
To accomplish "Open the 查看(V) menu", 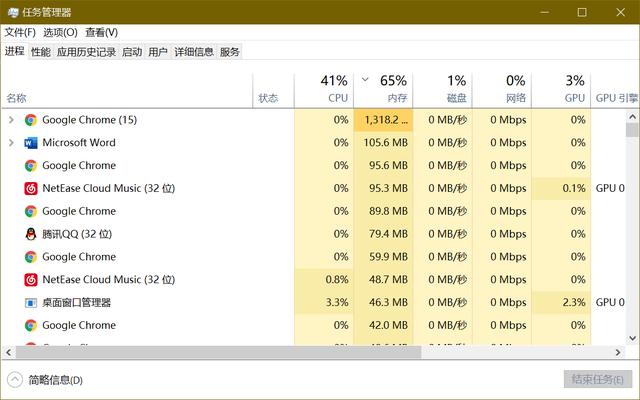I will tap(101, 32).
